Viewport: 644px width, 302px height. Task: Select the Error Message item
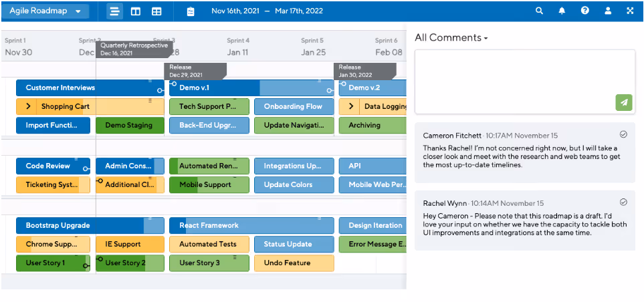click(x=372, y=244)
